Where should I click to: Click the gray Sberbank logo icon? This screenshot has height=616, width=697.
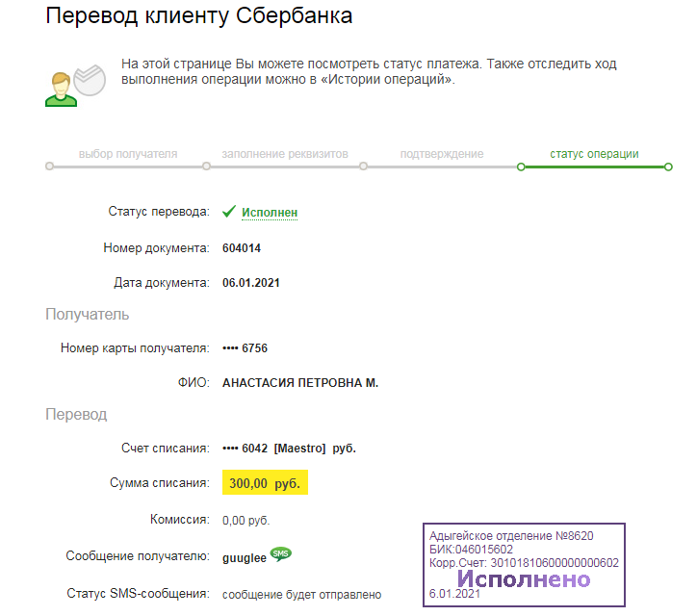coord(90,81)
